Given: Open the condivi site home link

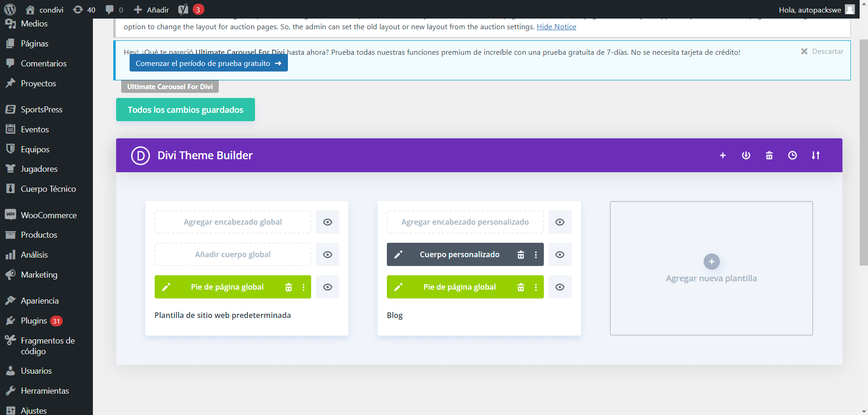Looking at the screenshot, I should 45,9.
